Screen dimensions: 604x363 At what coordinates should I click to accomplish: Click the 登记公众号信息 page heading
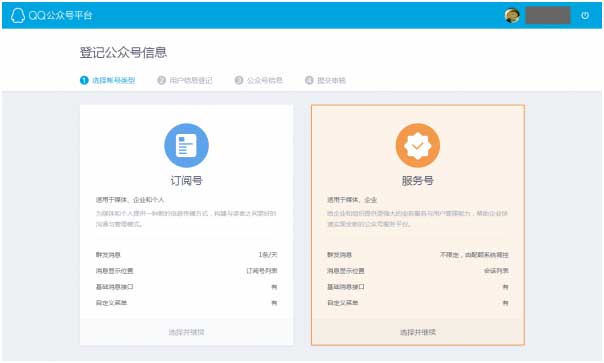point(123,52)
